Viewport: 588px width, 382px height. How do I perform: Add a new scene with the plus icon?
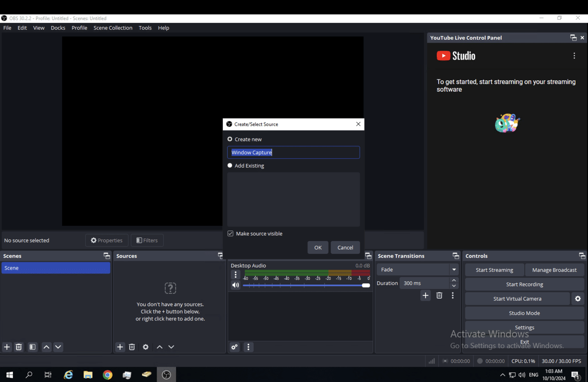[x=6, y=347]
